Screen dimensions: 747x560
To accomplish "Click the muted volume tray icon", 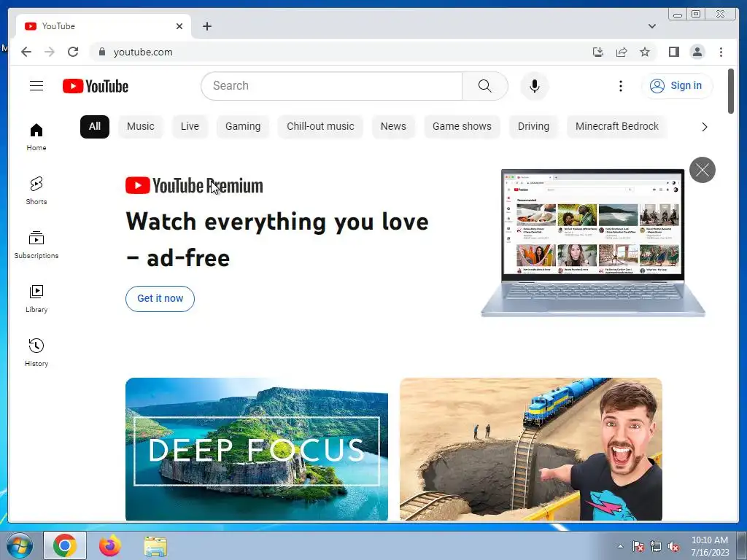I will pos(673,546).
